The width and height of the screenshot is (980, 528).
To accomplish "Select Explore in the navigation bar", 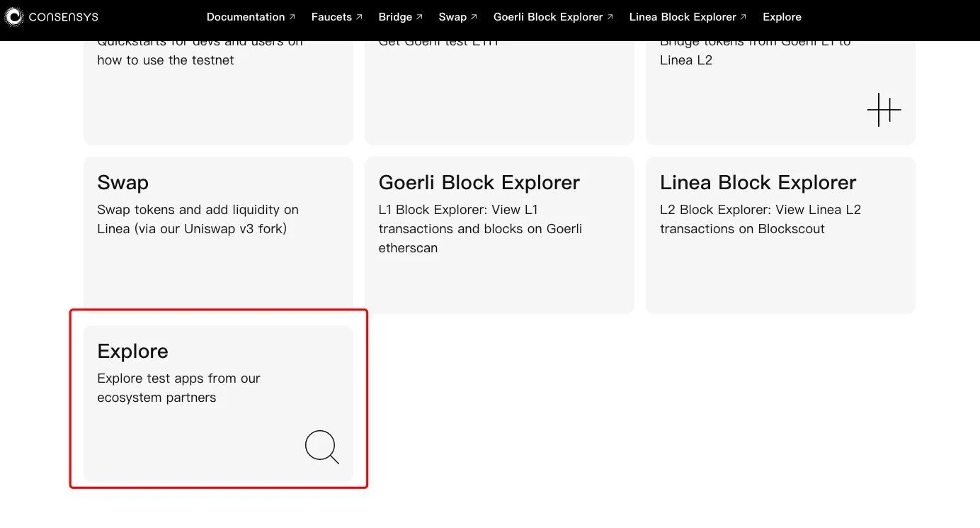I will point(782,16).
